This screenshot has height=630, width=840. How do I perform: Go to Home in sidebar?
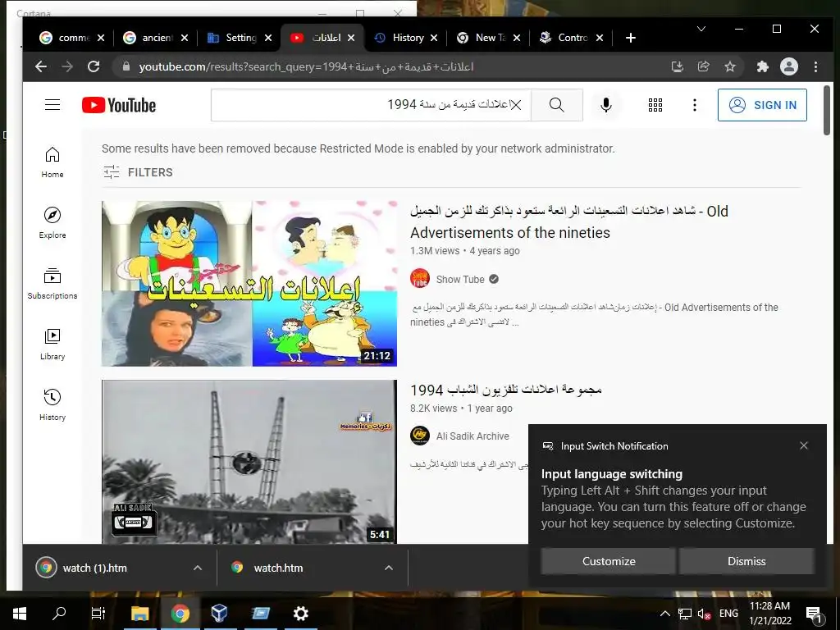(x=52, y=162)
